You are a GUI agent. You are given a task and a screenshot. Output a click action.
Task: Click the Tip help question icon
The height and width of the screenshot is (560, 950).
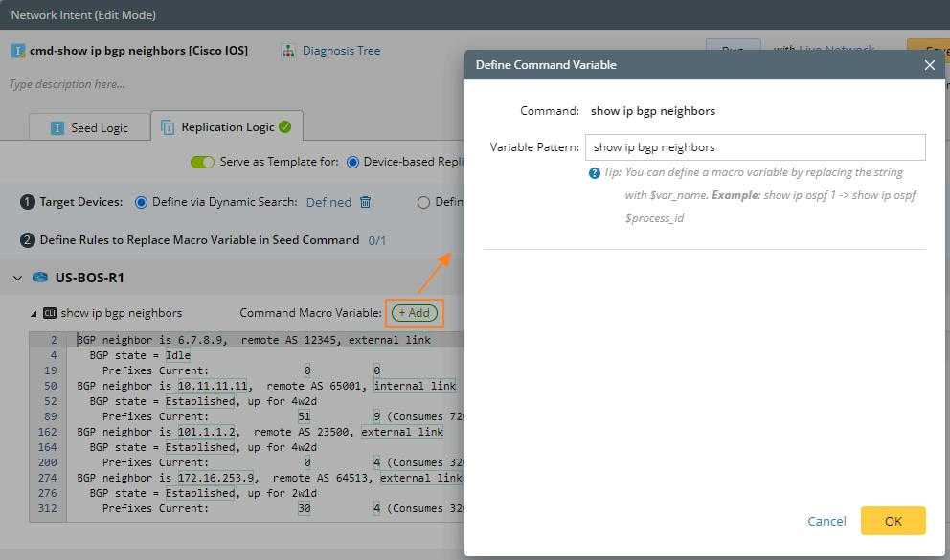click(x=595, y=173)
